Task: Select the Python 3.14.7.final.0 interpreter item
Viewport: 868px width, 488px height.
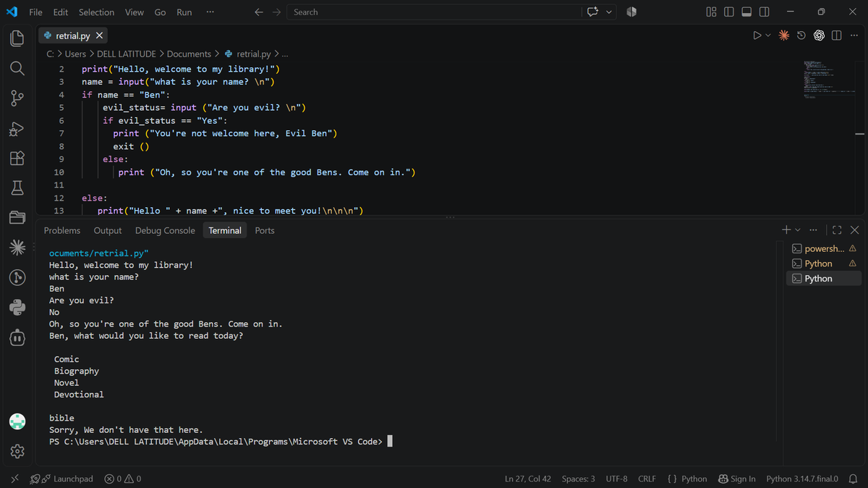Action: pyautogui.click(x=802, y=479)
